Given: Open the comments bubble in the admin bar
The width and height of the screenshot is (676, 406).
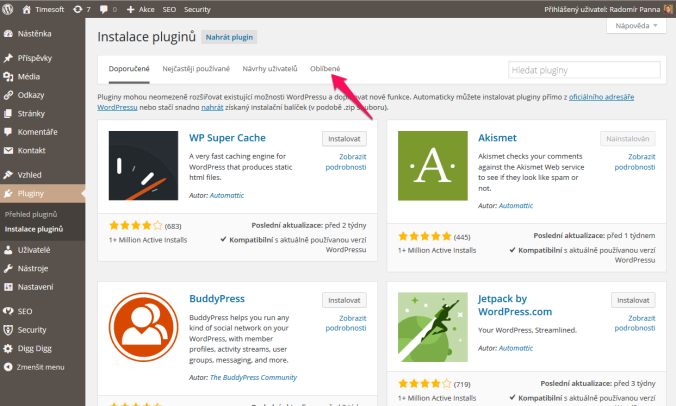Looking at the screenshot, I should click(103, 9).
